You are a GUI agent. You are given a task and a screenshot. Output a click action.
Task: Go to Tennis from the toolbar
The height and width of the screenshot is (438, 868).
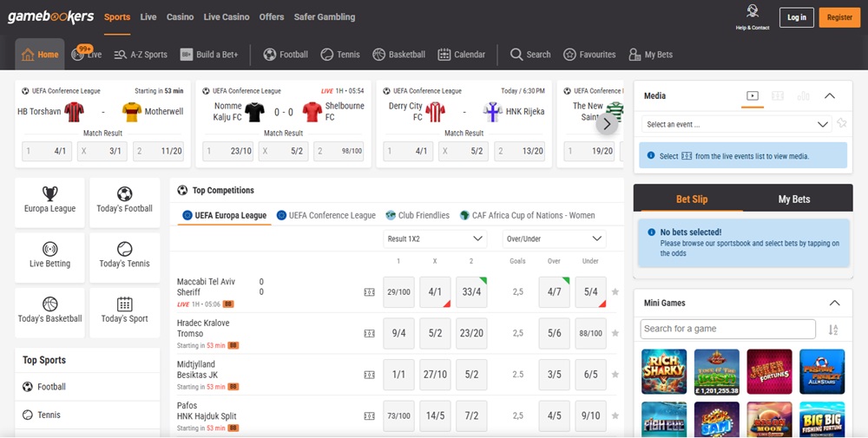[340, 54]
